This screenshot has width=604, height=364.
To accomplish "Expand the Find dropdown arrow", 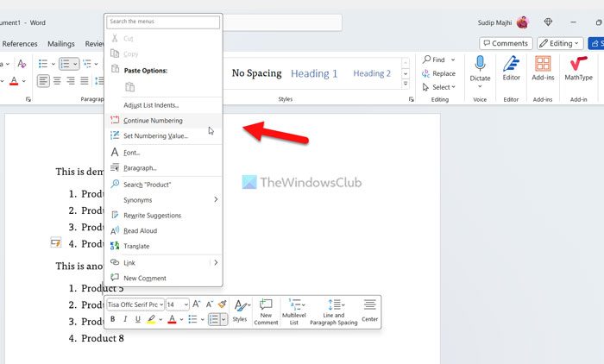I will pyautogui.click(x=453, y=60).
